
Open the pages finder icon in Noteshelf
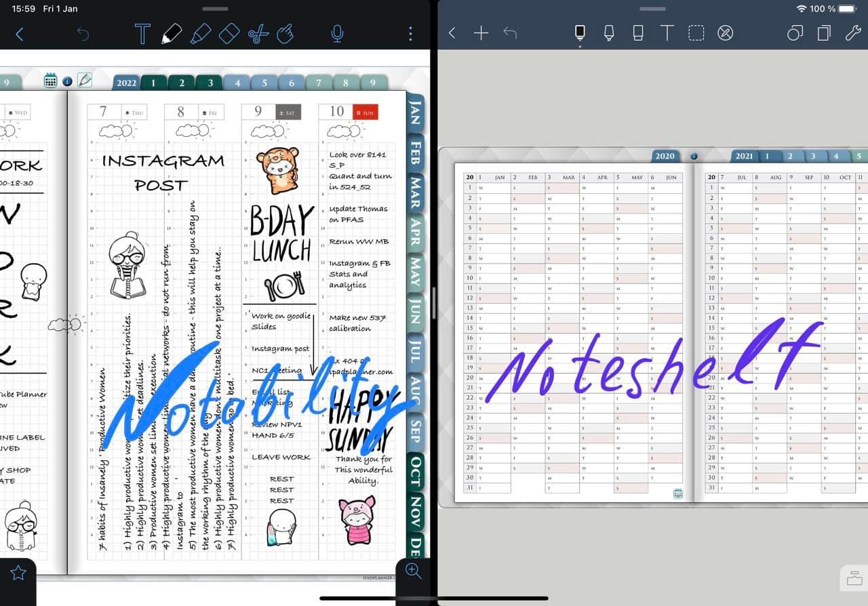[x=824, y=33]
